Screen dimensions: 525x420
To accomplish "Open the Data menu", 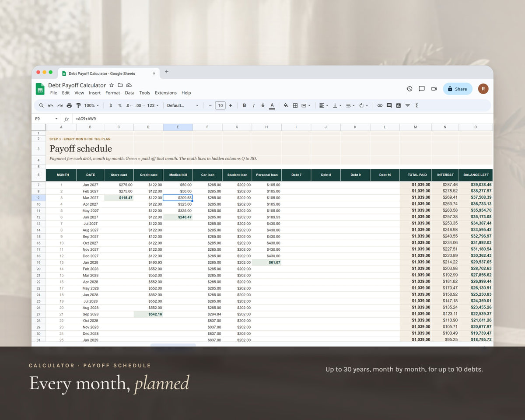I will [x=129, y=93].
